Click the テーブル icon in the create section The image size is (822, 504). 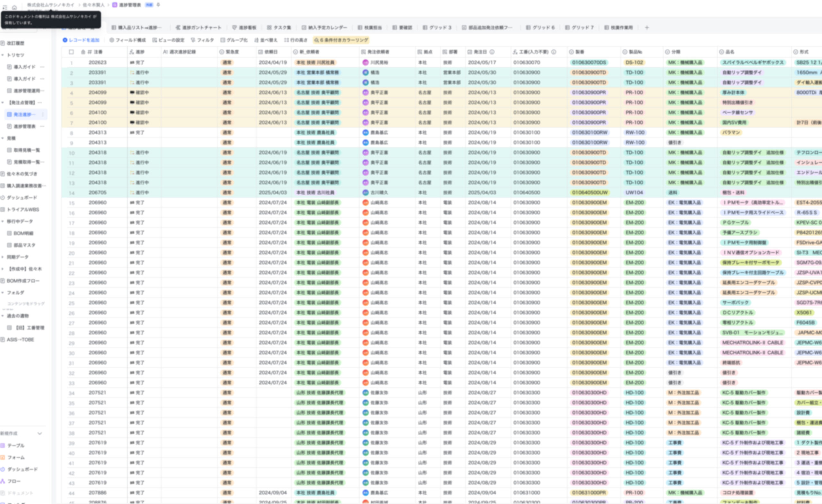tap(3, 446)
